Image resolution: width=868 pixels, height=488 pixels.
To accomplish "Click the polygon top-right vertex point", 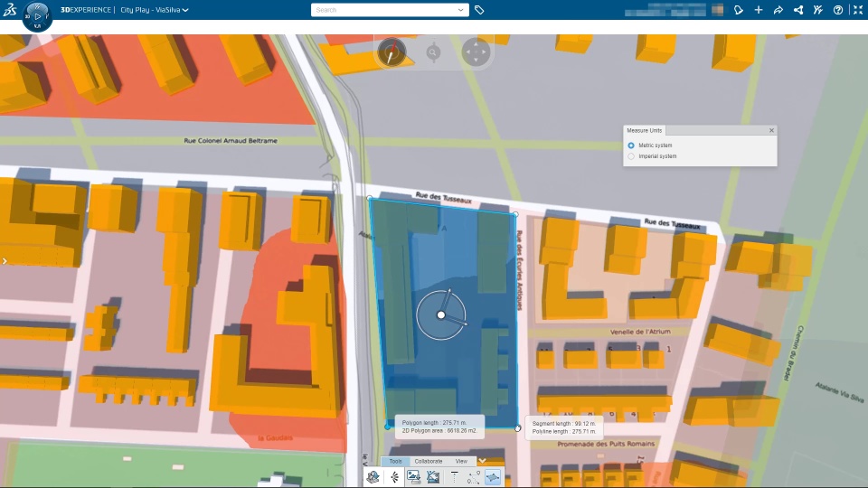I will [x=515, y=215].
